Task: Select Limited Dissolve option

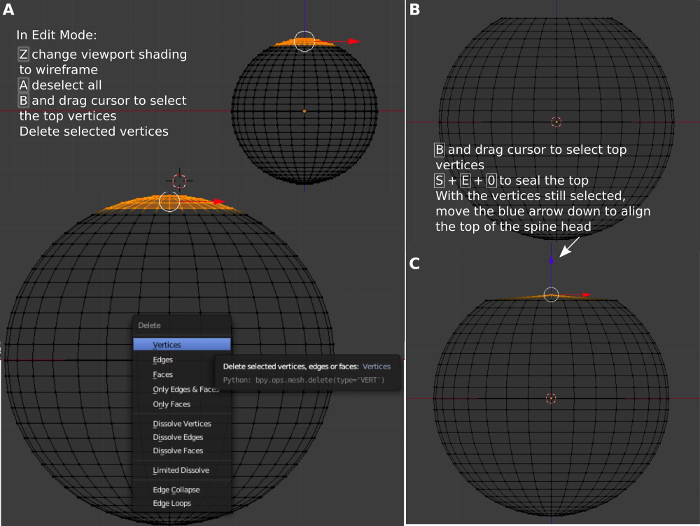Action: pos(182,470)
